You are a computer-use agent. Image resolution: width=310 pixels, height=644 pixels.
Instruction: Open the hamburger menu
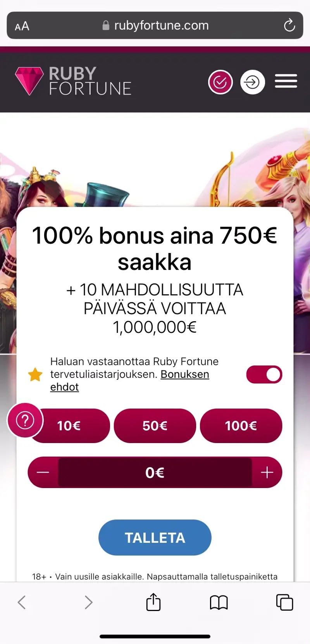[x=286, y=81]
